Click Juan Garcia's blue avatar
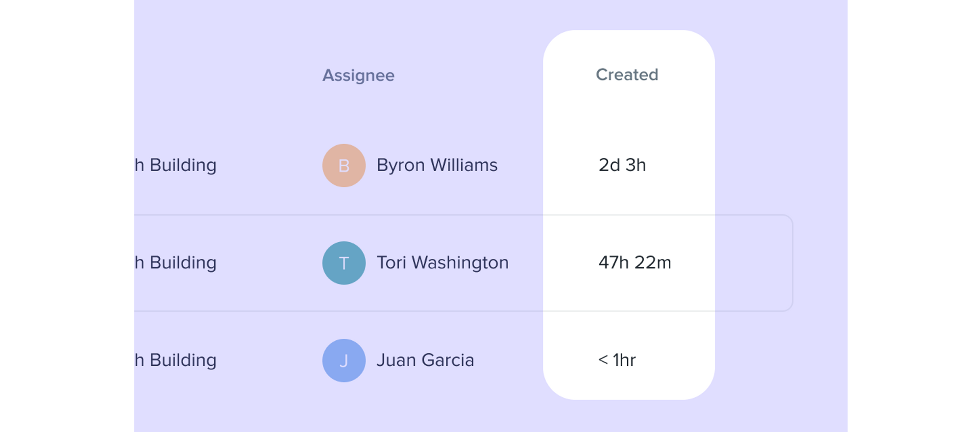The width and height of the screenshot is (980, 432). coord(344,360)
